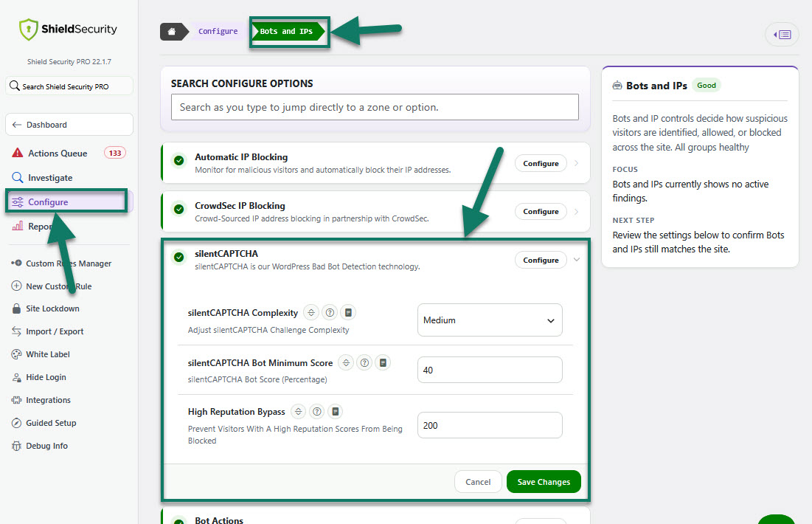
Task: Click Configure button for silentCAPTCHA
Action: pos(541,261)
